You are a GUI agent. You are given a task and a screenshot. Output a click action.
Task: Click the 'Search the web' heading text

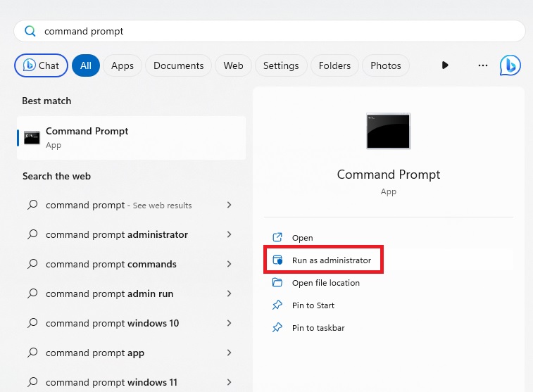[x=56, y=177]
